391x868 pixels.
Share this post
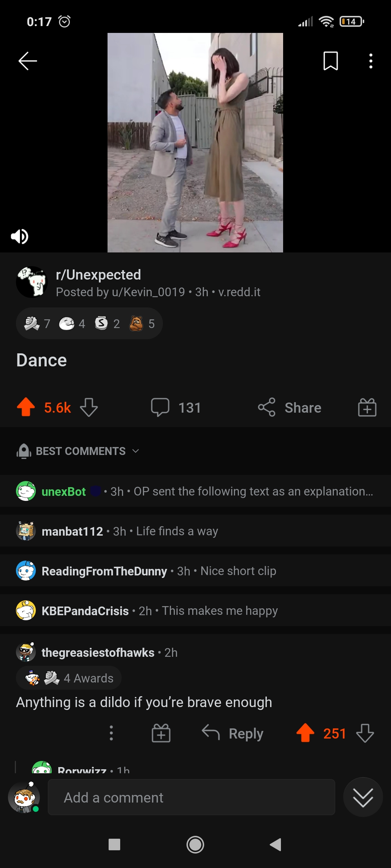coord(290,408)
